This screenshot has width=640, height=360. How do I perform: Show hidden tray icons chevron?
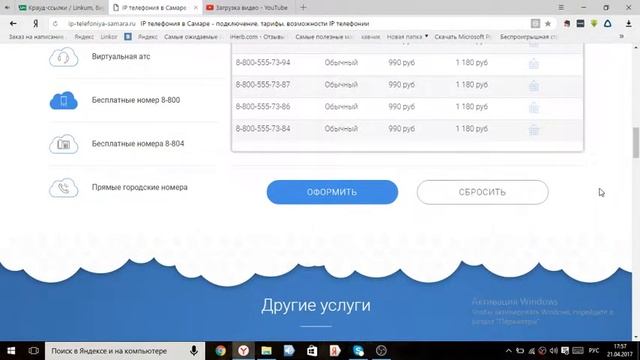tap(508, 351)
